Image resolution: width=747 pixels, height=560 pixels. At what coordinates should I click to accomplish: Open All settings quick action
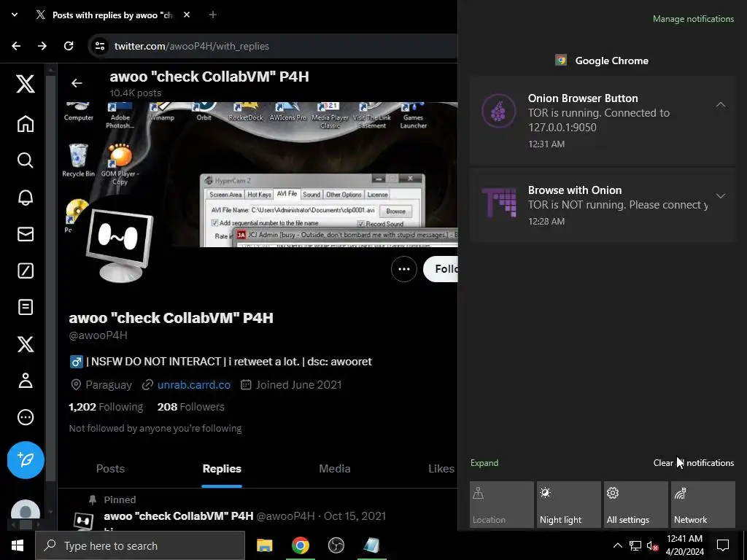[x=636, y=505]
